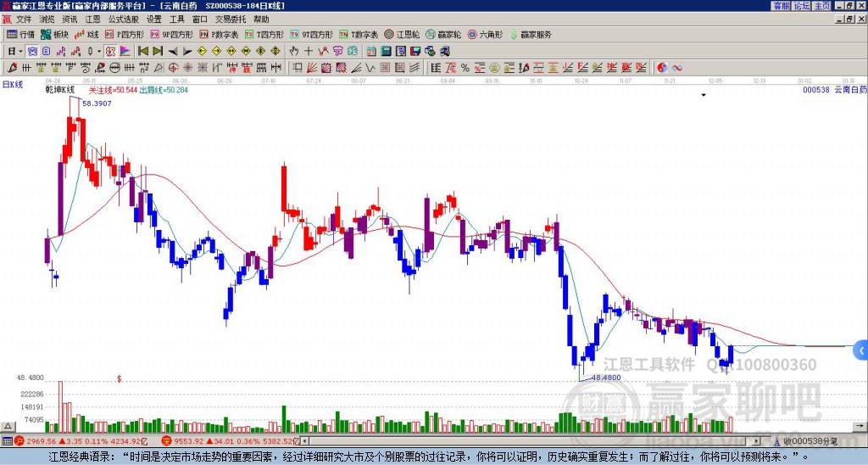The width and height of the screenshot is (868, 465).
Task: Open the 资讯 menu
Action: coord(70,20)
